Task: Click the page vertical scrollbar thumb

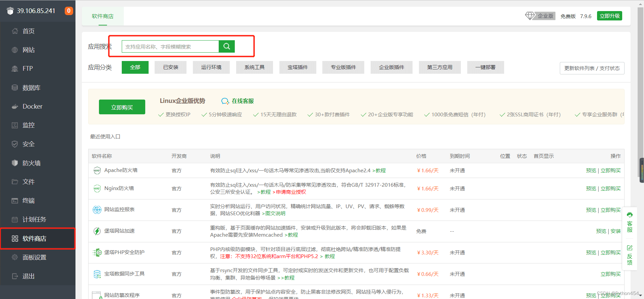Action: 641,170
